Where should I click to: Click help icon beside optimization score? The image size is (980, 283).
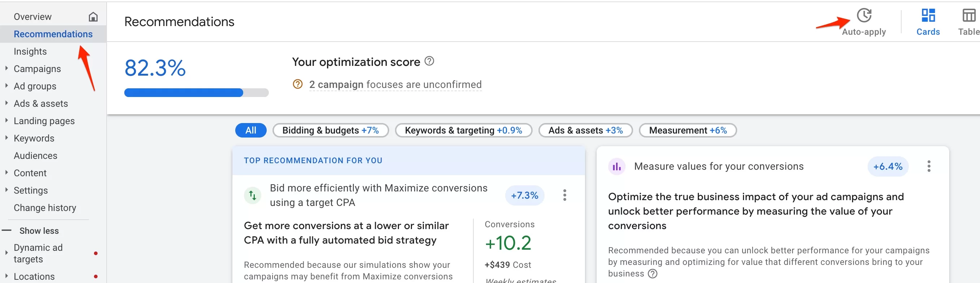click(429, 61)
